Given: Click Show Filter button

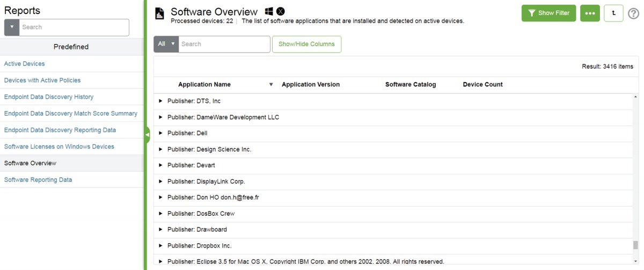Looking at the screenshot, I should click(549, 13).
